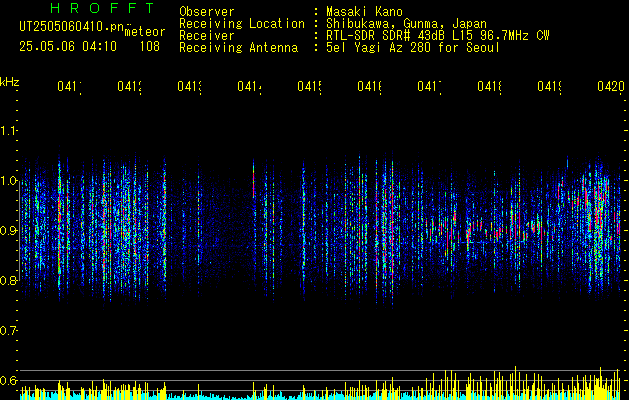Click the 0.6 kHz axis label
Screen dimensions: 629x400
click(x=8, y=380)
